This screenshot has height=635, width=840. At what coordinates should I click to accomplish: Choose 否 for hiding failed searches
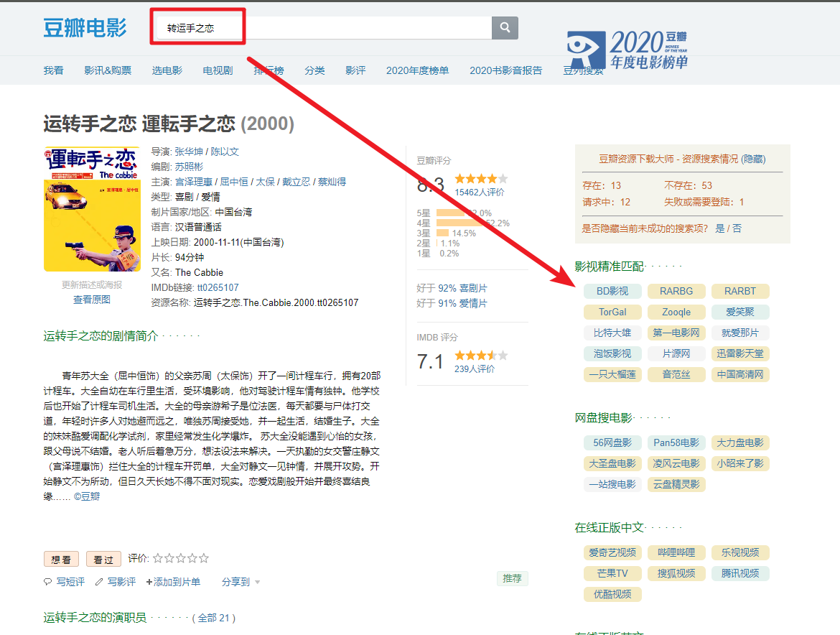pyautogui.click(x=737, y=228)
